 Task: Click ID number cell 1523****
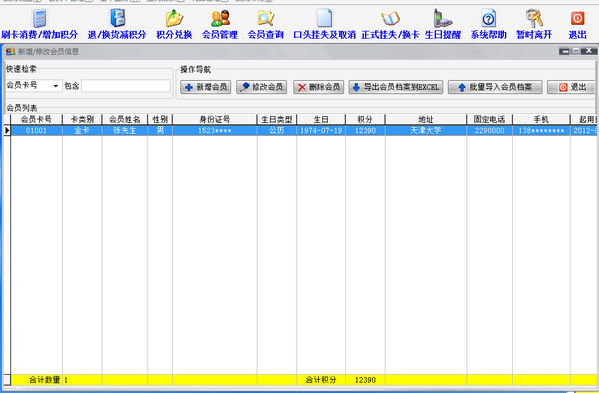click(215, 131)
